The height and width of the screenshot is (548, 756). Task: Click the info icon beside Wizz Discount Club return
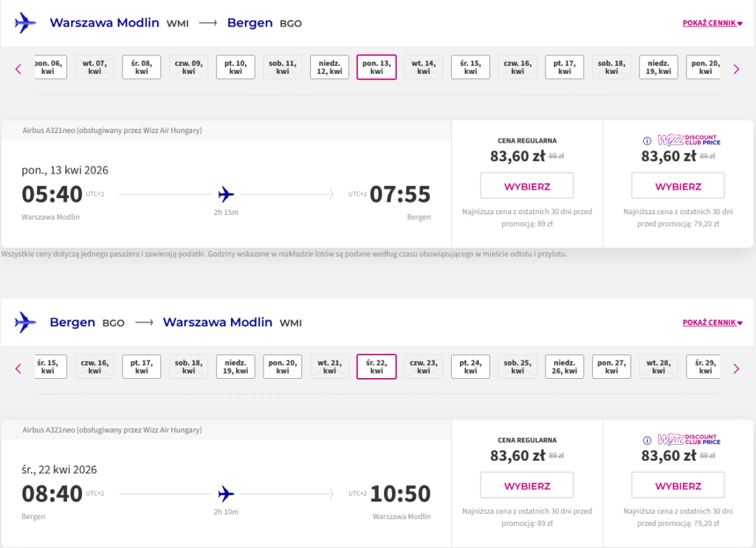(x=647, y=441)
